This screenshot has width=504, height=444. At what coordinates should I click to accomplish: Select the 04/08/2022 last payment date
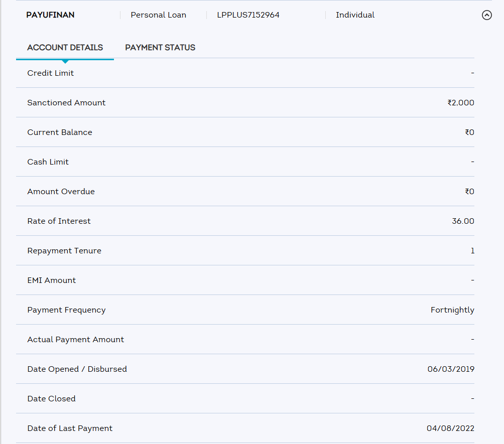pos(450,428)
